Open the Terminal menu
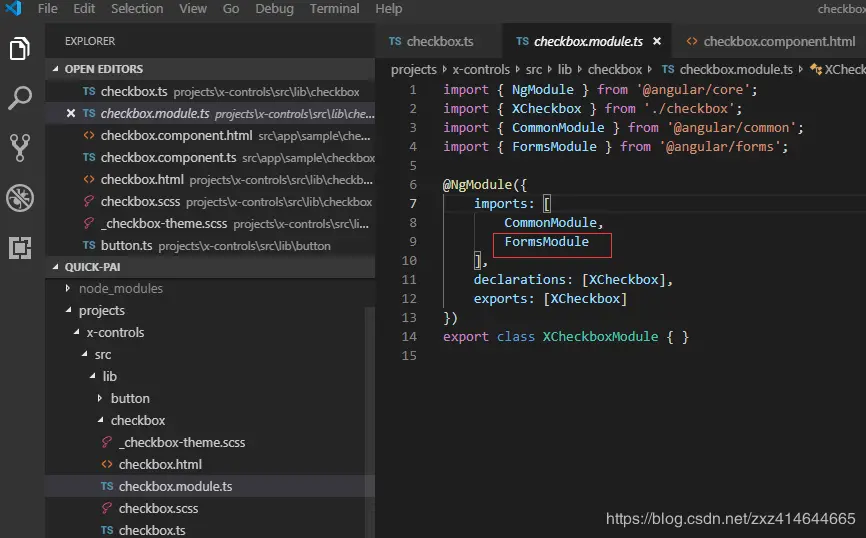This screenshot has height=538, width=866. 334,9
